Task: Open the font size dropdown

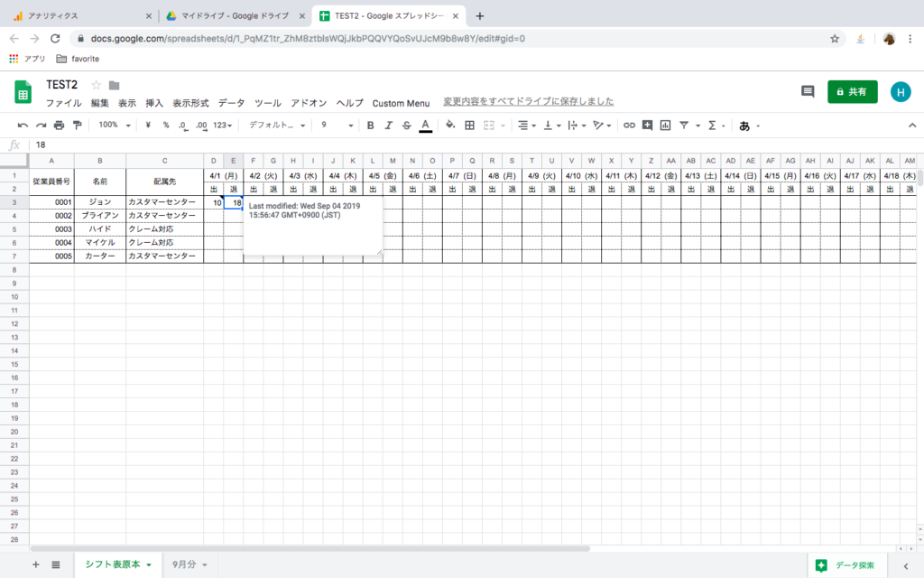Action: 336,125
